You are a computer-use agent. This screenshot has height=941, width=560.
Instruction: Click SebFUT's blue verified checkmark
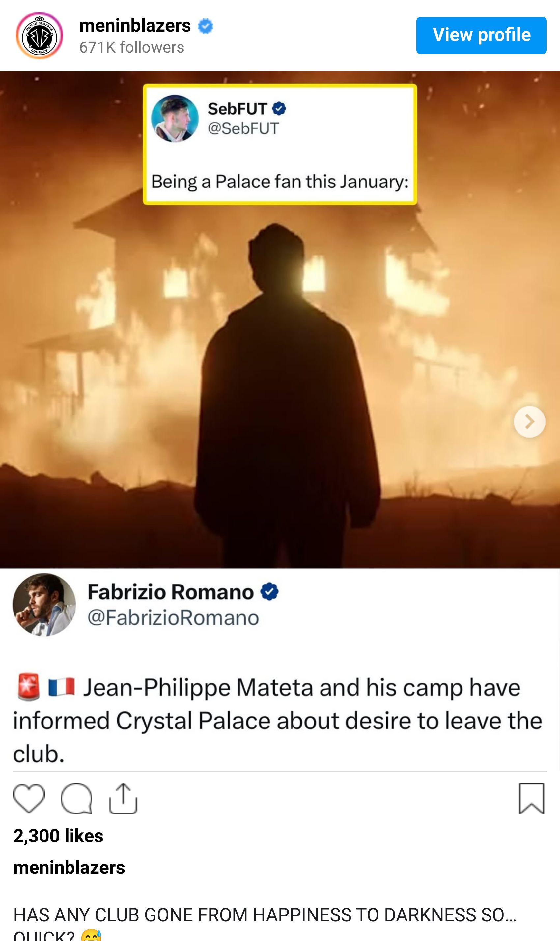279,109
